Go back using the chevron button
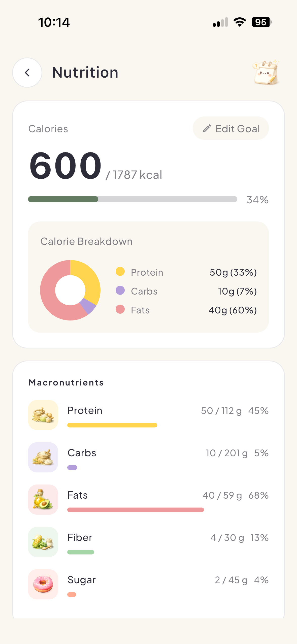Viewport: 297px width, 644px height. [x=27, y=73]
